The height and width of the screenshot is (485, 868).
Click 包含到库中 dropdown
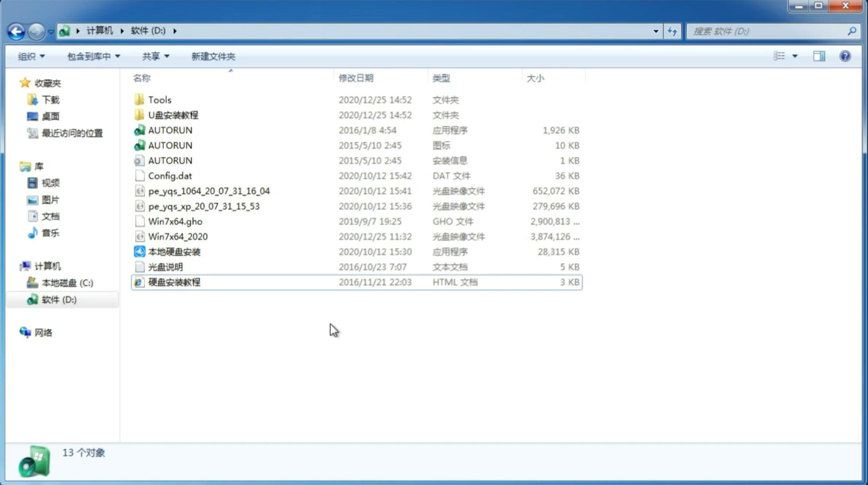(x=92, y=56)
